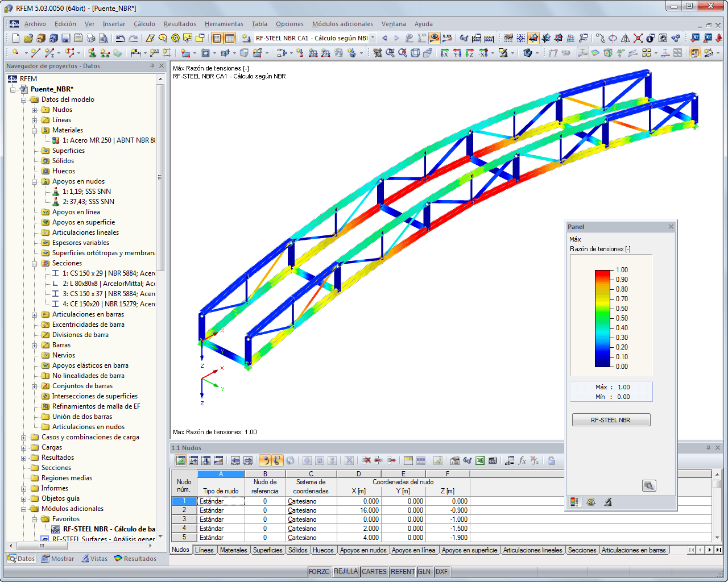Collapse the Datos del modelo tree node
Image resolution: width=728 pixels, height=582 pixels.
[x=24, y=99]
